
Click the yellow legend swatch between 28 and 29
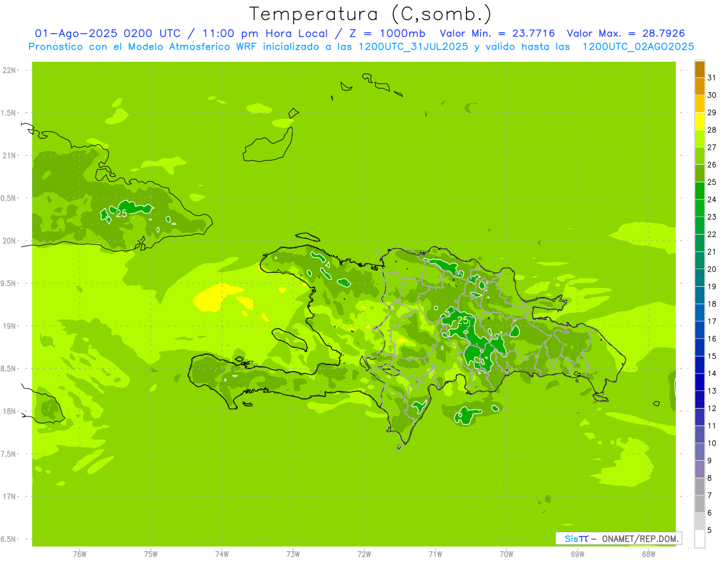click(699, 121)
